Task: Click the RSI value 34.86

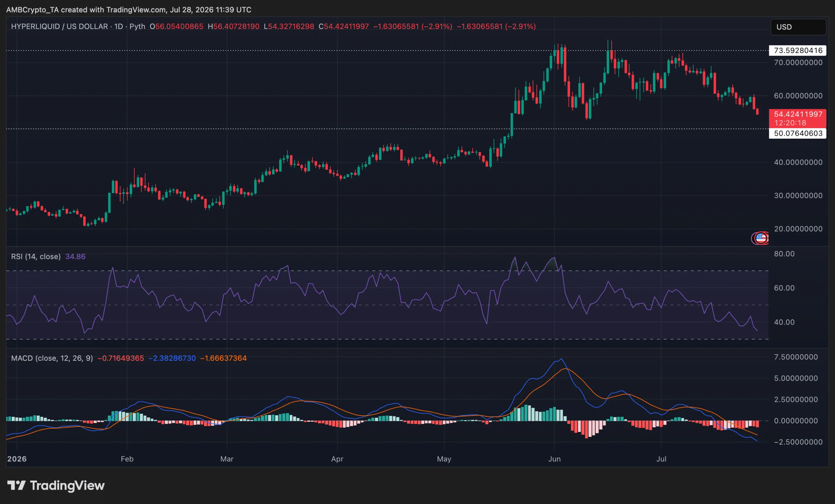Action: 75,257
